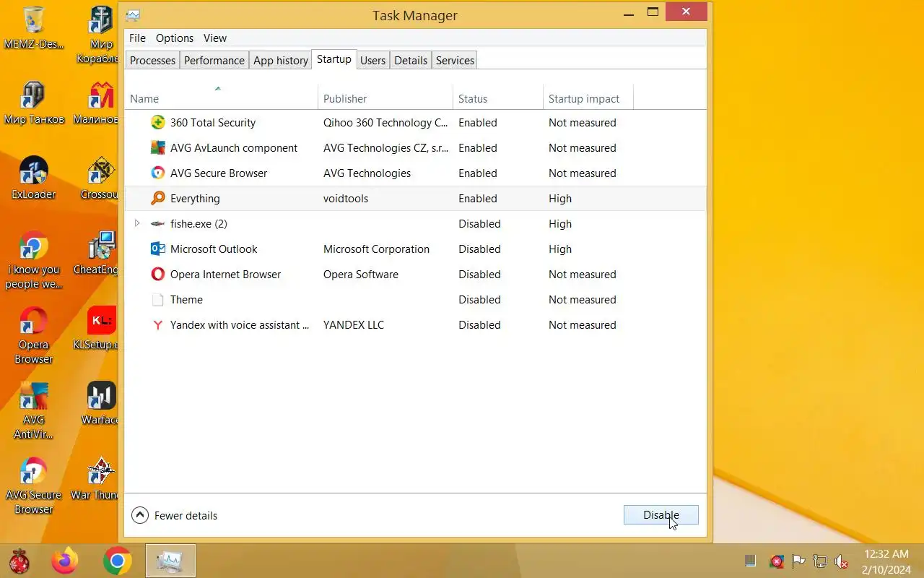Select the Opera Browser desktop shortcut
924x578 pixels.
point(34,335)
